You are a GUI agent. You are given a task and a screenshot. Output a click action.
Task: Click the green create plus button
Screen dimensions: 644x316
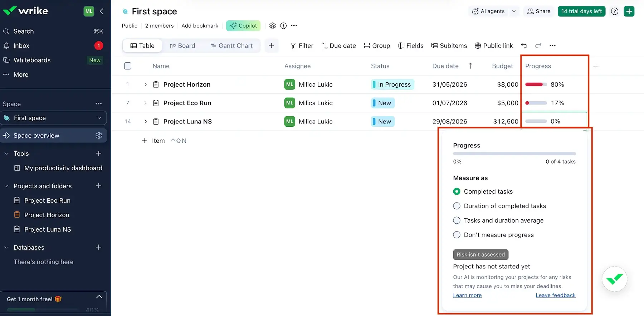(629, 11)
